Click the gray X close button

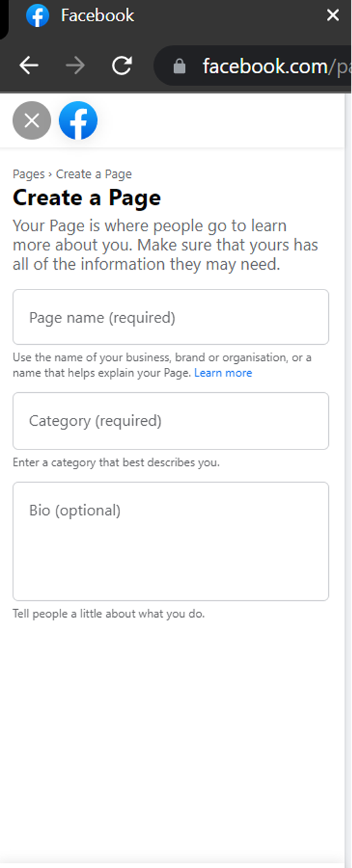pyautogui.click(x=31, y=120)
